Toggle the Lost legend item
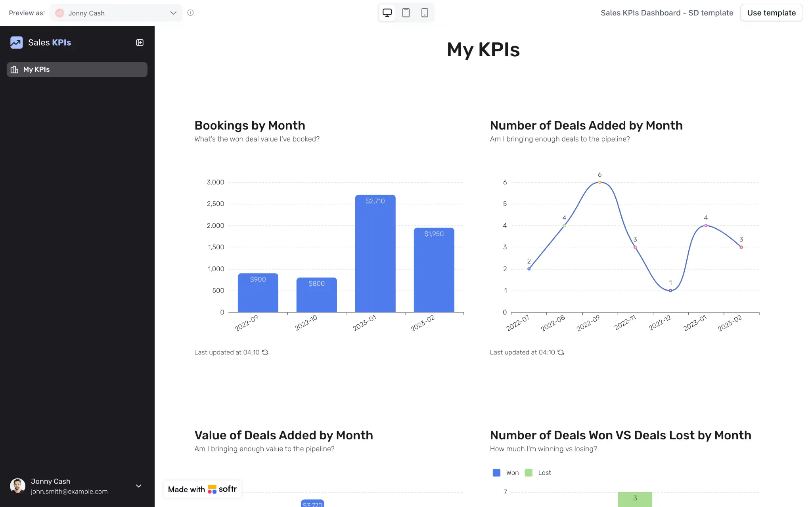The height and width of the screenshot is (507, 812). pos(538,473)
